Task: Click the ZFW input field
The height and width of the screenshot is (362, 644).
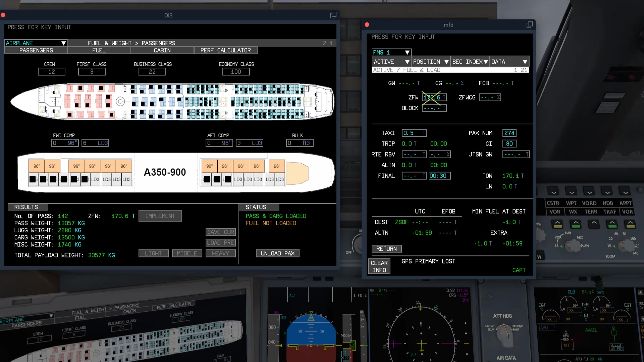Action: [x=434, y=97]
